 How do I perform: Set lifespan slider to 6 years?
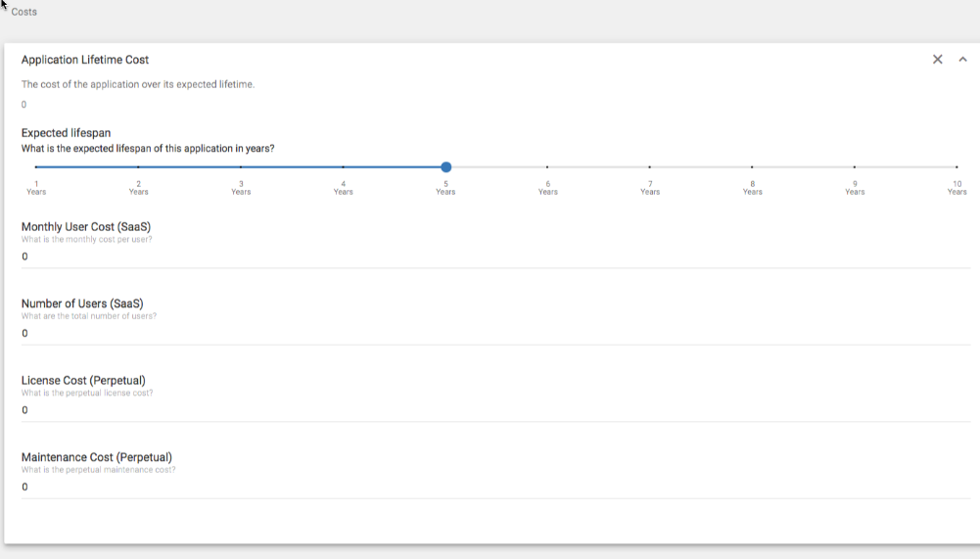(547, 167)
